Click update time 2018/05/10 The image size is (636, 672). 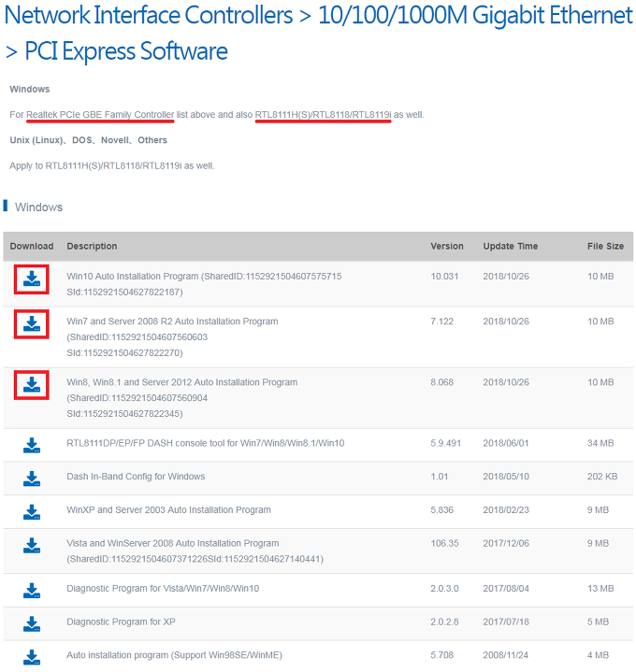click(506, 477)
